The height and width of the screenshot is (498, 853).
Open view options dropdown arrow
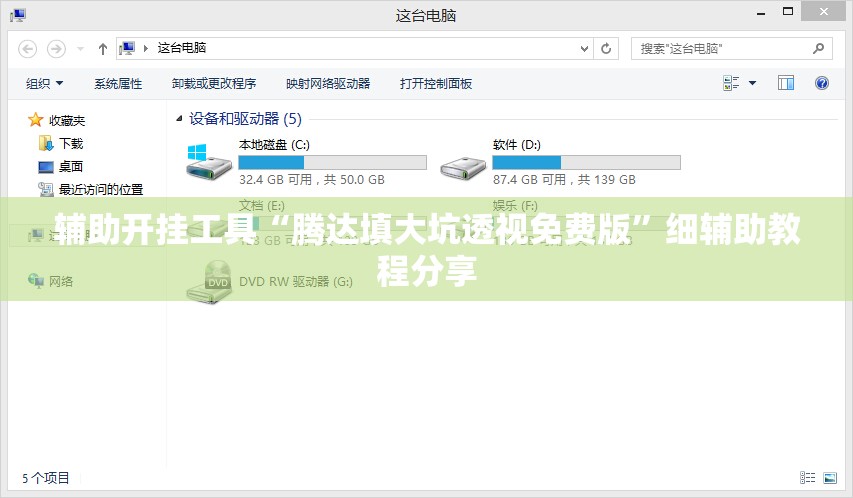752,83
